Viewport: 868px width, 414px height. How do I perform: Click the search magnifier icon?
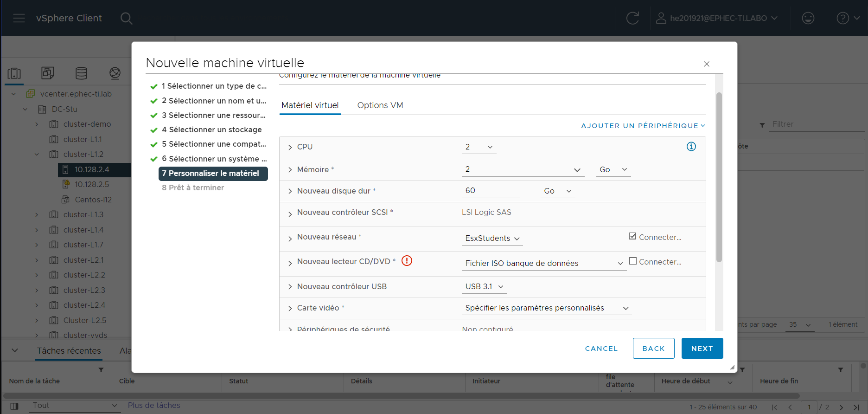click(126, 18)
